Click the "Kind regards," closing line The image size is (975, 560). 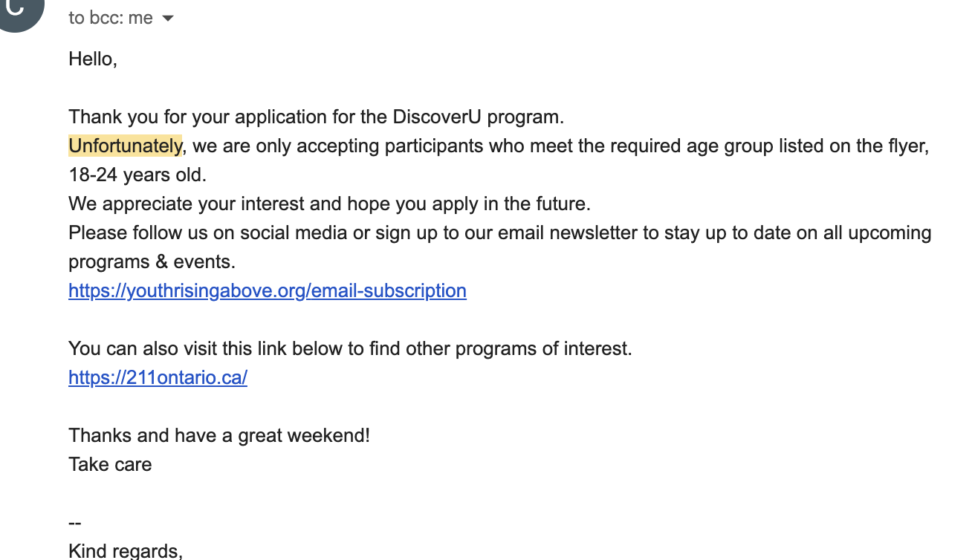[125, 551]
